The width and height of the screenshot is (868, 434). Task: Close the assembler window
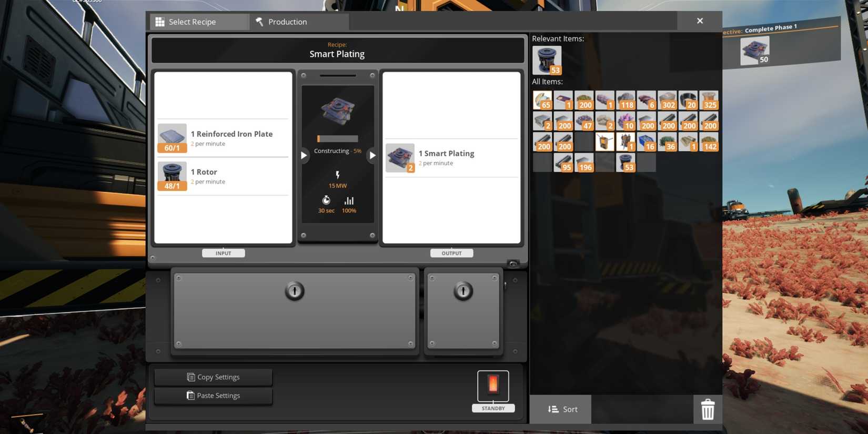(x=700, y=21)
